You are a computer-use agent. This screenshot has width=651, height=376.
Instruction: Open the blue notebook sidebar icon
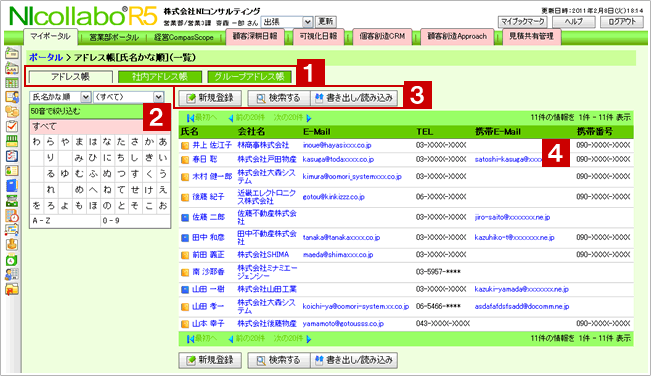(x=12, y=185)
